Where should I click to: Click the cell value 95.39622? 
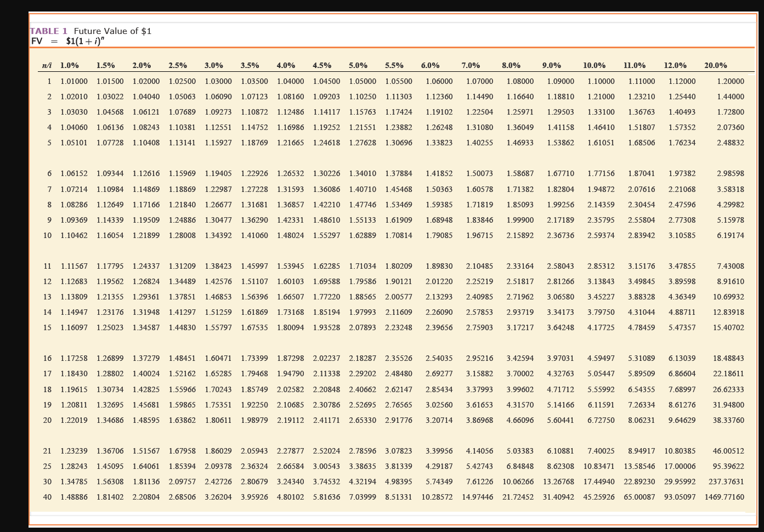(x=728, y=466)
